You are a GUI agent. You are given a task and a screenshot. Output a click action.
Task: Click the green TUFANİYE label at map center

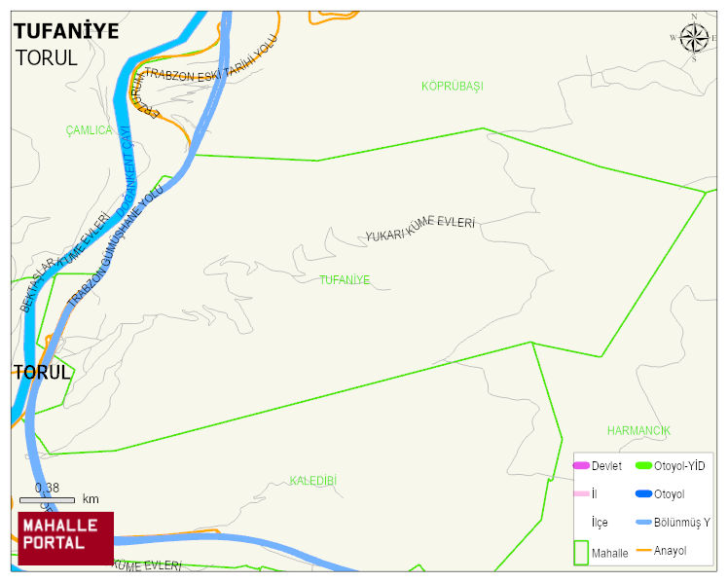[345, 280]
